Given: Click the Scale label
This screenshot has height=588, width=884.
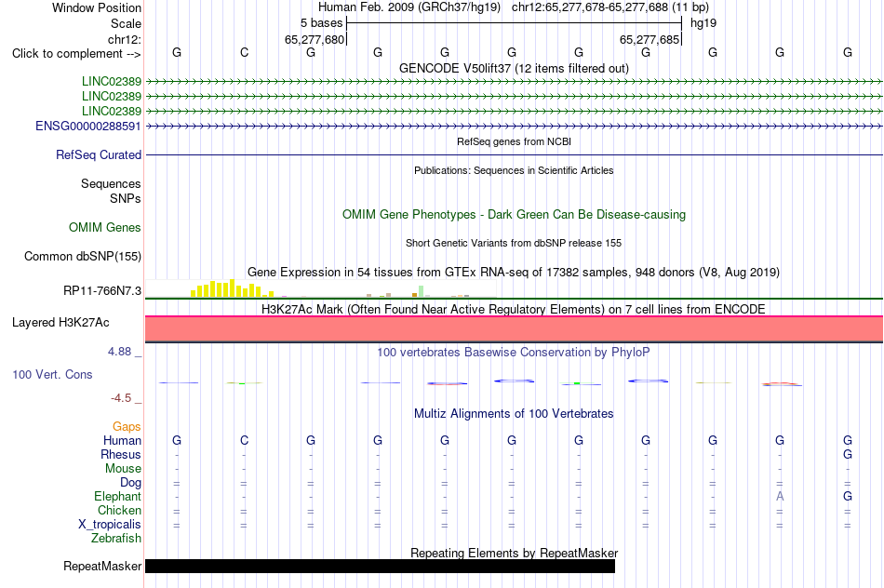Looking at the screenshot, I should 126,23.
